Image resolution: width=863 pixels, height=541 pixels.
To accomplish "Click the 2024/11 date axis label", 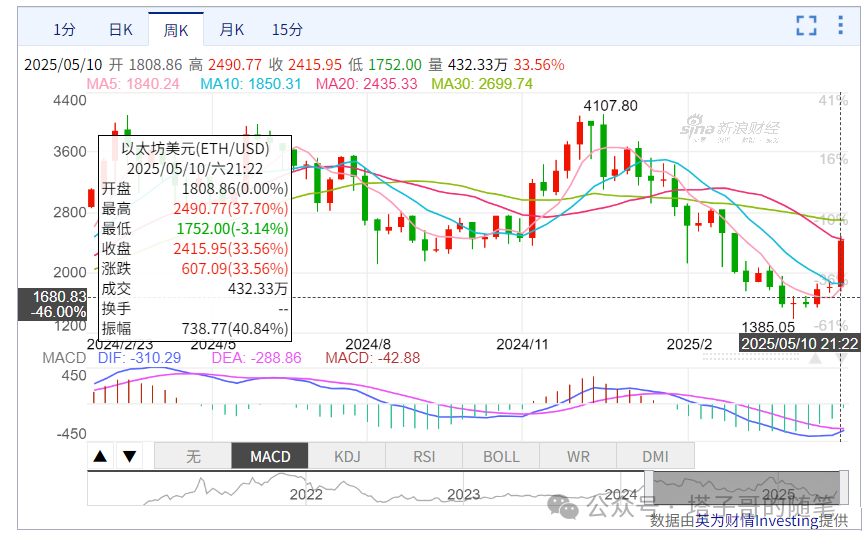I will click(522, 345).
